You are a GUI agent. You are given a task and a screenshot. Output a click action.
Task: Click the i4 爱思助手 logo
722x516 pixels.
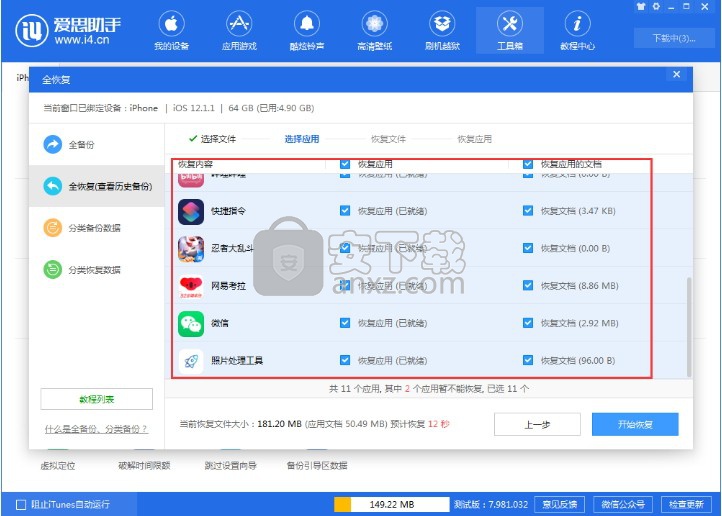click(68, 30)
